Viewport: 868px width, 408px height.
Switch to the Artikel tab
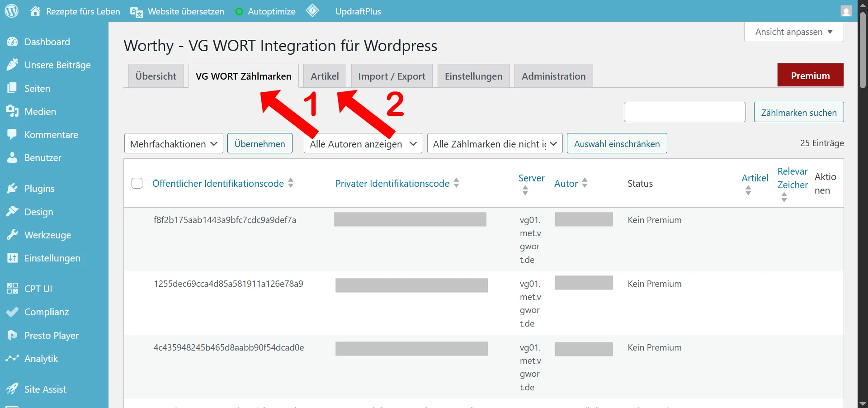325,76
